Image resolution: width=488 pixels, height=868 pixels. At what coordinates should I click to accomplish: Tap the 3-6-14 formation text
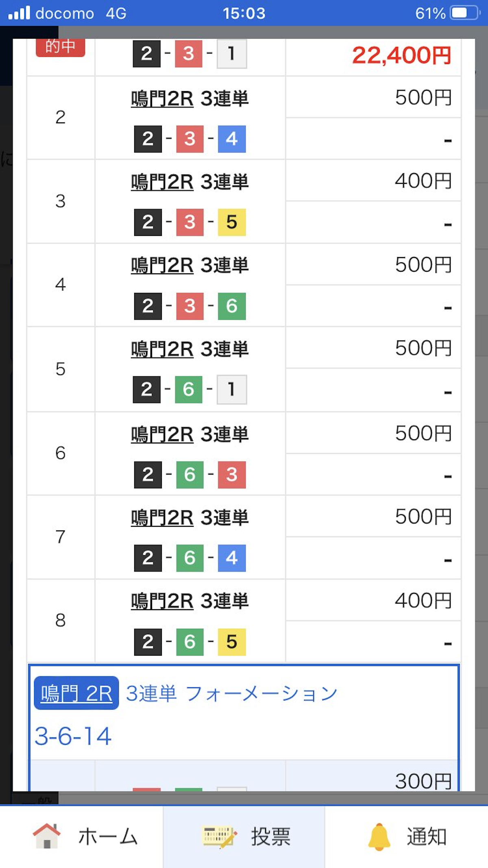[73, 736]
